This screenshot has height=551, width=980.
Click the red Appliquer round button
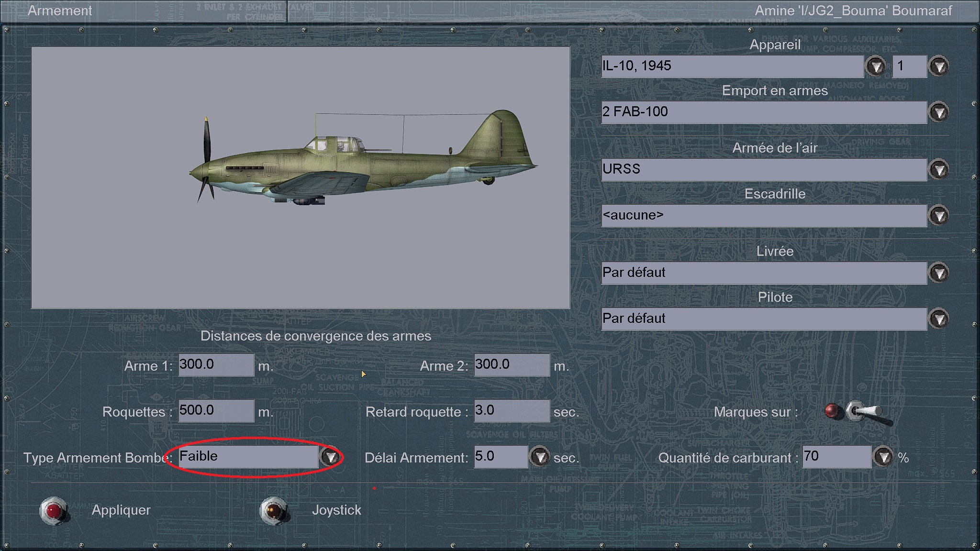(x=53, y=510)
